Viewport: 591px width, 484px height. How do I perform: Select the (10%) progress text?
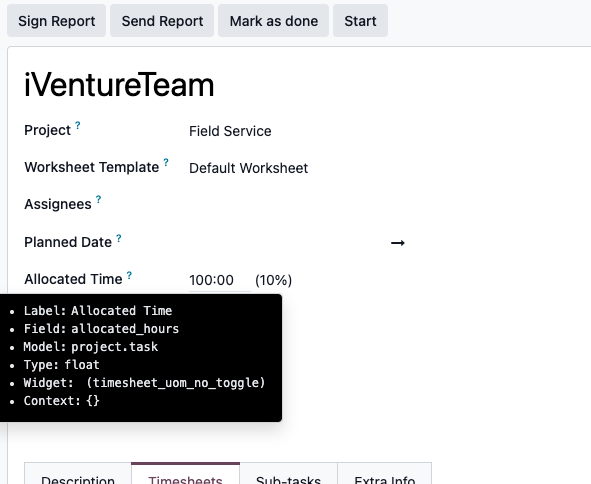click(274, 280)
